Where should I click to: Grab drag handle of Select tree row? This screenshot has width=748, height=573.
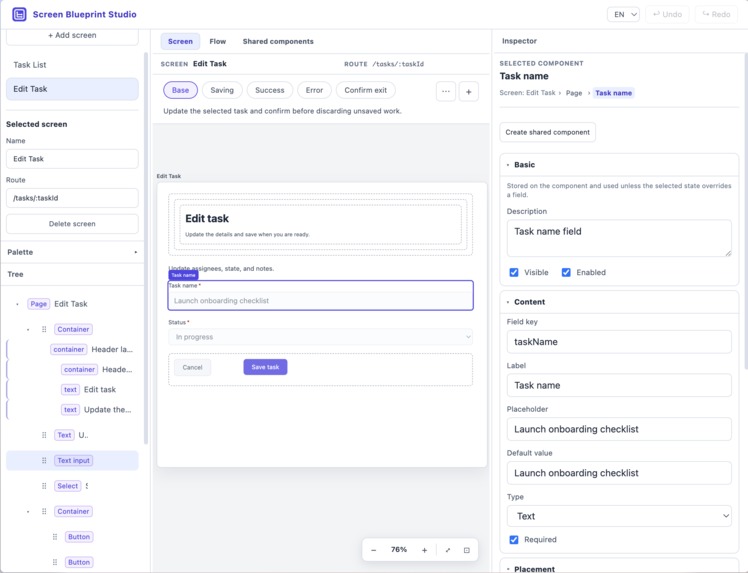pos(44,486)
